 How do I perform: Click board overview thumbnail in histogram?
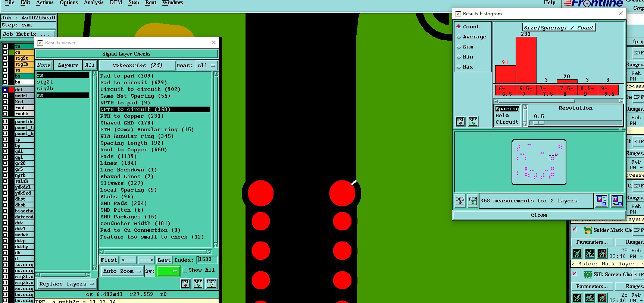pyautogui.click(x=539, y=162)
